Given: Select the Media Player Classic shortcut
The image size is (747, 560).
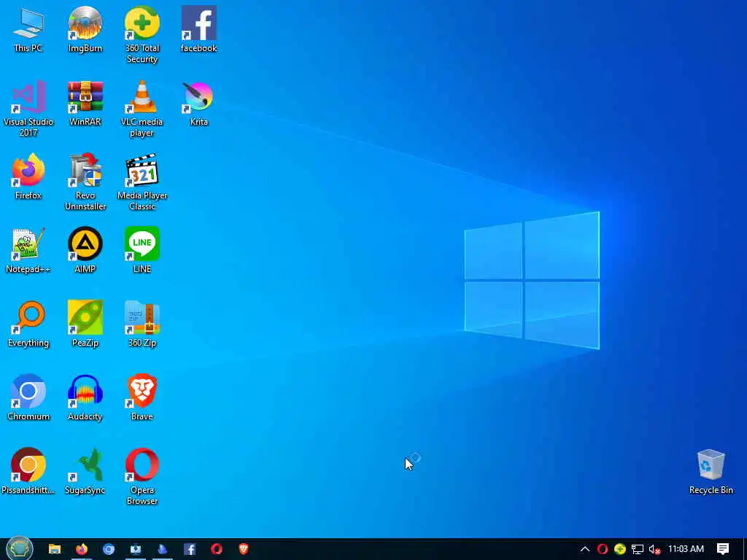Looking at the screenshot, I should click(x=142, y=182).
